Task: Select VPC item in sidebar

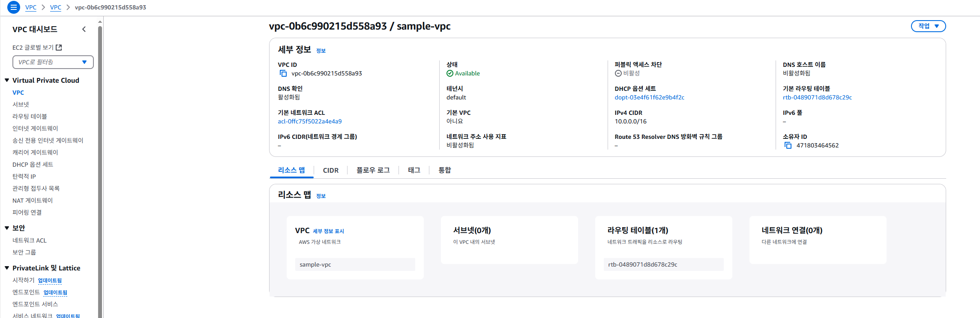Action: pyautogui.click(x=18, y=93)
